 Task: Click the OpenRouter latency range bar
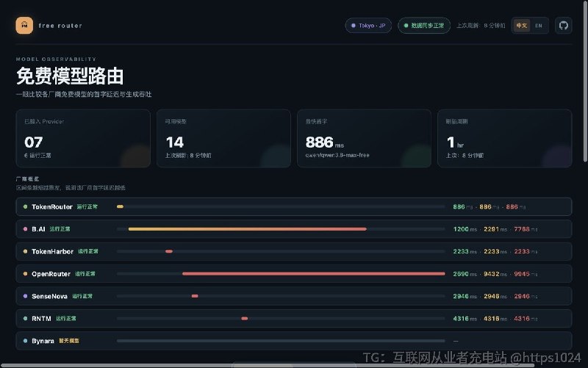314,274
